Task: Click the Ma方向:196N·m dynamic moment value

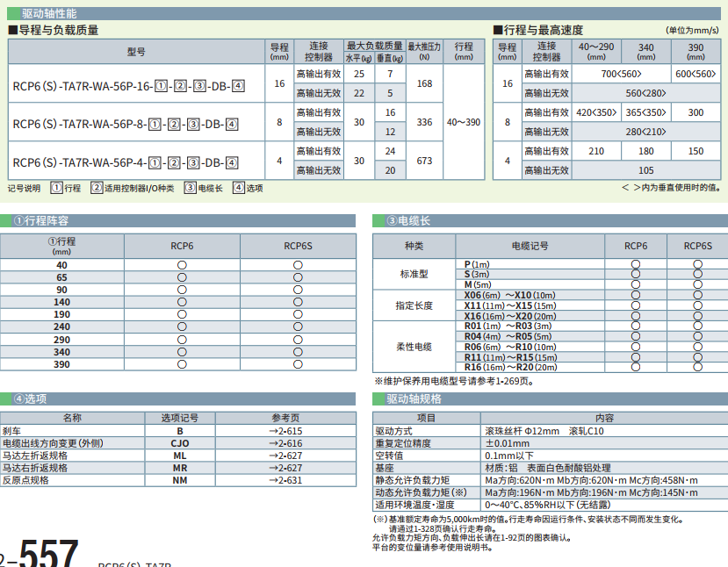Action: [520, 492]
